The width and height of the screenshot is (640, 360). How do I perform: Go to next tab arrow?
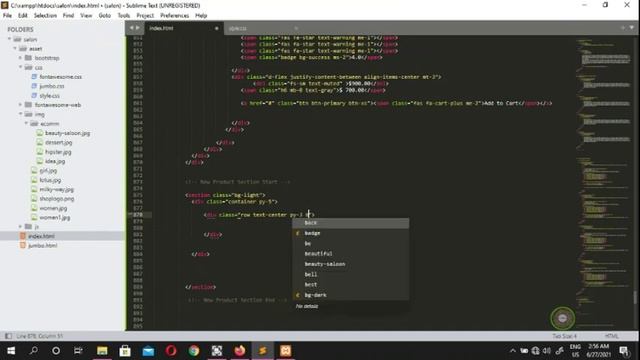coord(138,28)
